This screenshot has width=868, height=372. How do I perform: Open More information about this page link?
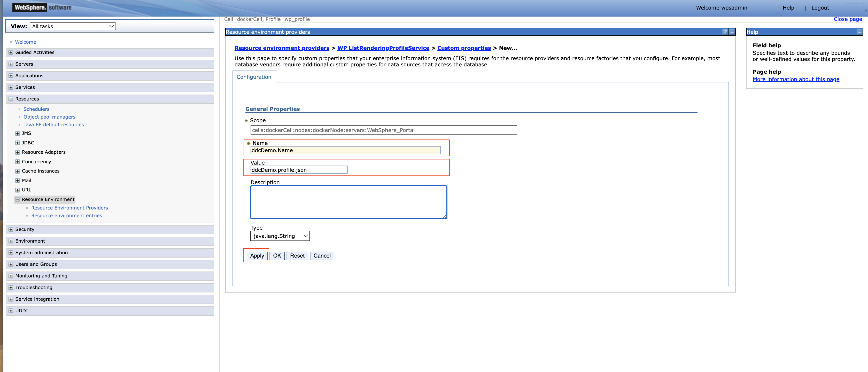796,79
